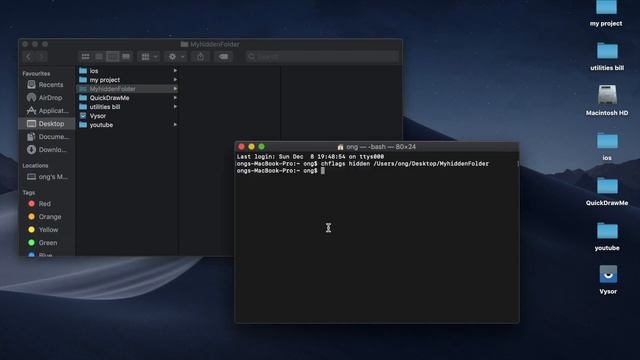Viewport: 640px width, 360px height.
Task: Click the active Terminal prompt cursor
Action: point(323,171)
